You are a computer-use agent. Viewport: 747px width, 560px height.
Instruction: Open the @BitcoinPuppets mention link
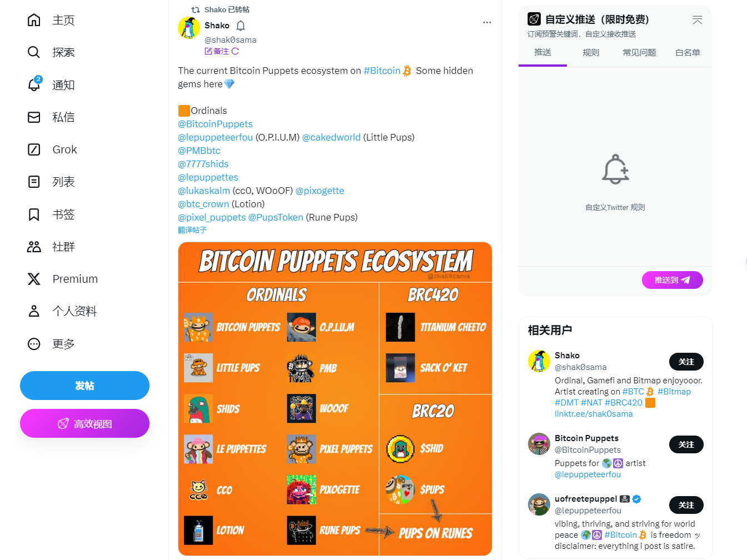pos(215,124)
